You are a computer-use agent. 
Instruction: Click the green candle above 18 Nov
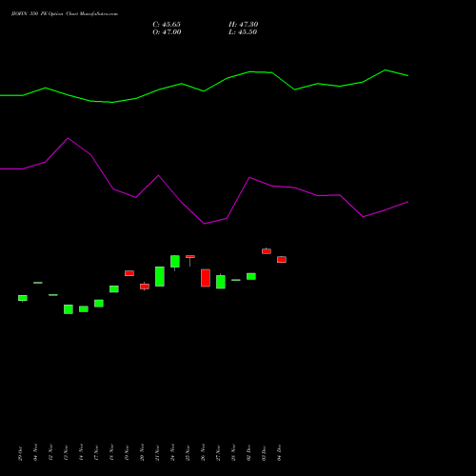(114, 288)
